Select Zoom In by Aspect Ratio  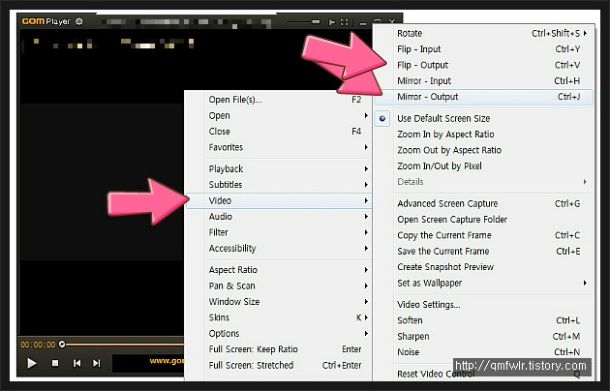[x=484, y=134]
